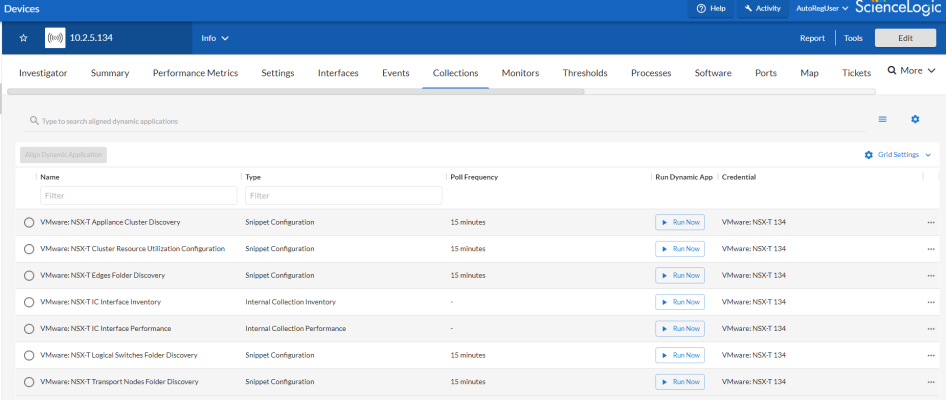Open the blue gear preferences icon
Screen dimensions: 946x400
[915, 119]
